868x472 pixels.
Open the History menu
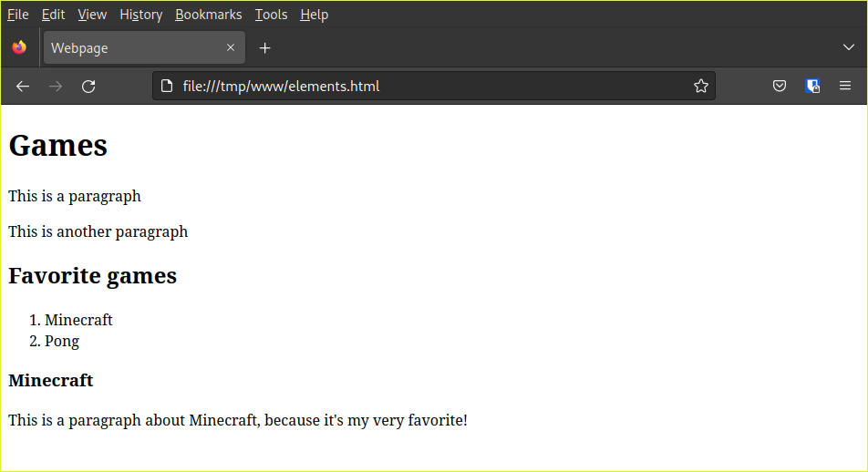click(141, 15)
